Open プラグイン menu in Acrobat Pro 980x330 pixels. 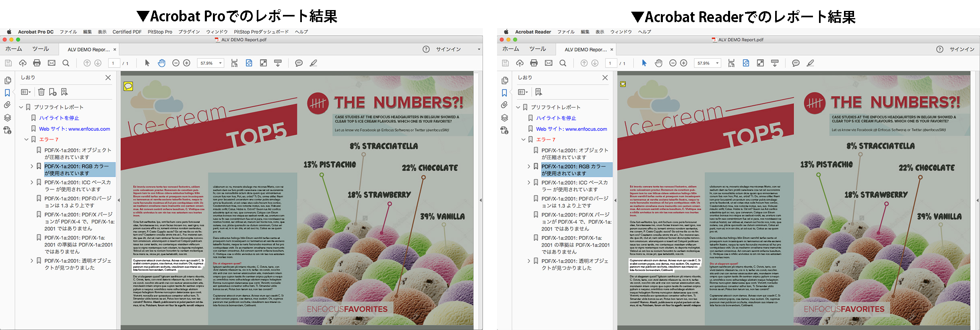click(189, 32)
